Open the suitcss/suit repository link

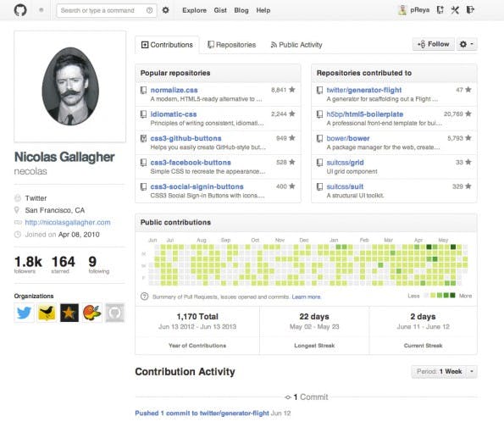point(345,186)
